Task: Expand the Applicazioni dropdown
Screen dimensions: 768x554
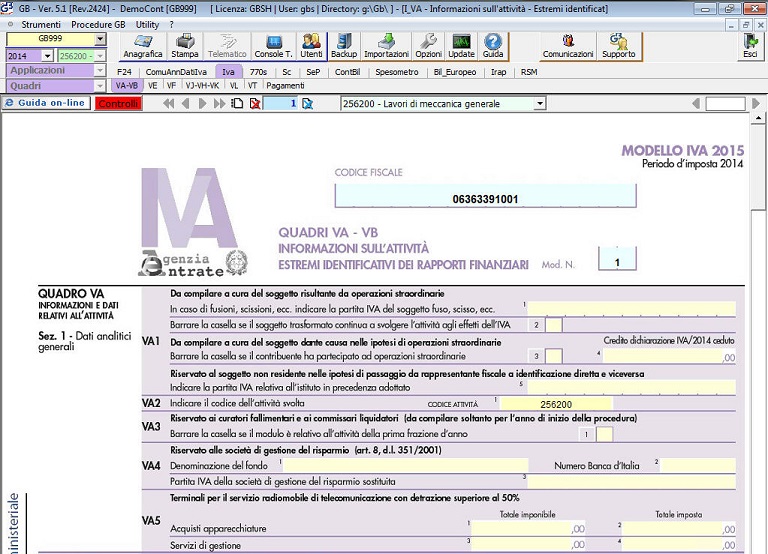Action: click(99, 71)
